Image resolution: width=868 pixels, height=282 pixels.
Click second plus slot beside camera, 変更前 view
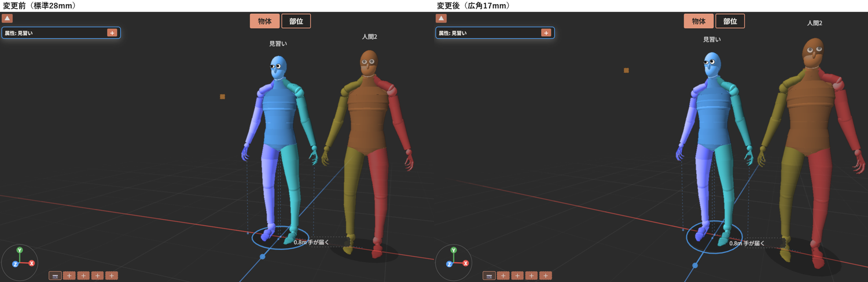click(x=83, y=276)
